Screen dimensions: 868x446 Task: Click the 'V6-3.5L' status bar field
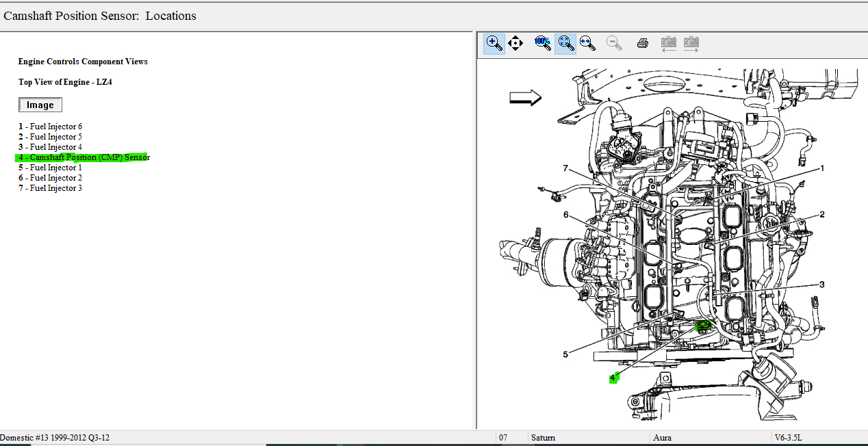pos(820,438)
